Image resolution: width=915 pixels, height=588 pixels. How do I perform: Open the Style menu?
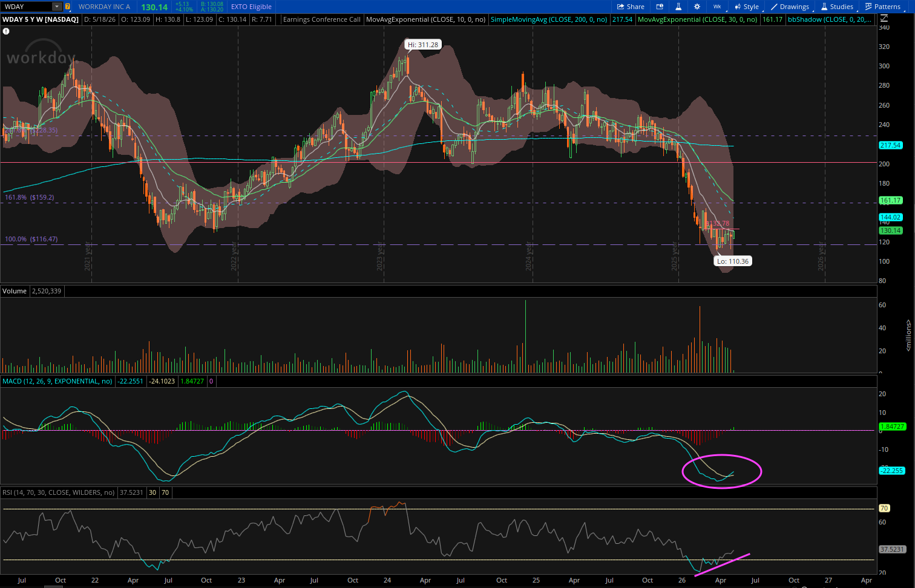pos(747,7)
